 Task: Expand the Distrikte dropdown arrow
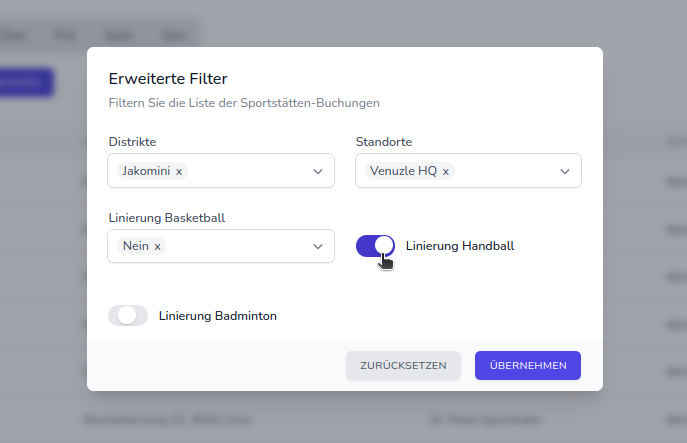point(318,171)
